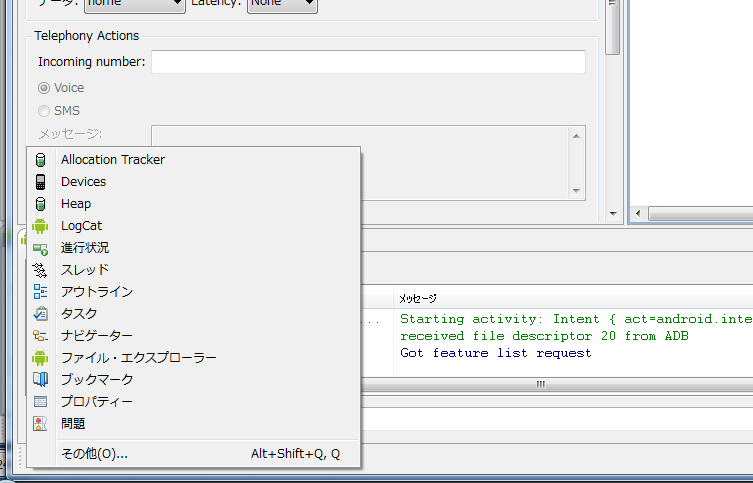Open the ナビゲーター view
Image resolution: width=753 pixels, height=483 pixels.
(194, 336)
